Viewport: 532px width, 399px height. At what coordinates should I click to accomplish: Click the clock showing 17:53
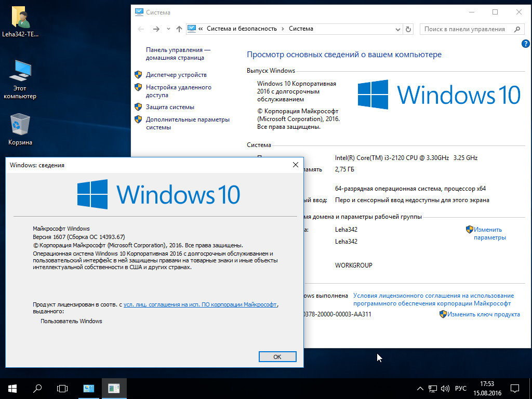coord(487,389)
